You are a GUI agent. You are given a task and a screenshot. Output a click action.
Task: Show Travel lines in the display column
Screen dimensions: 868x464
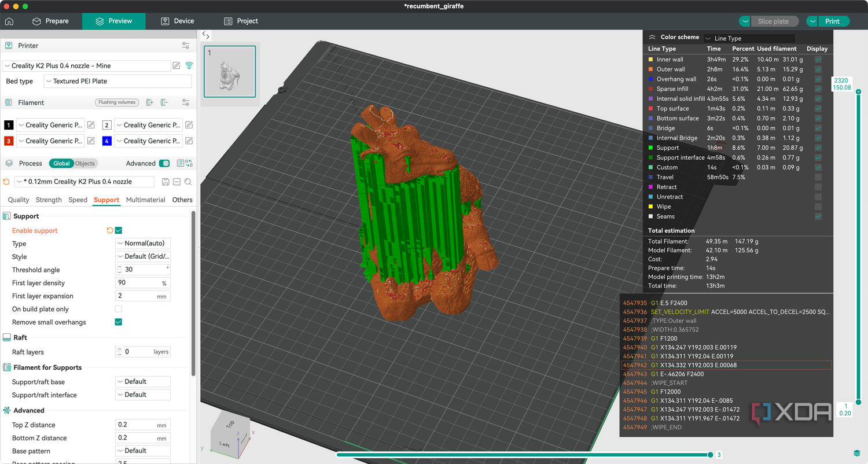pyautogui.click(x=818, y=177)
